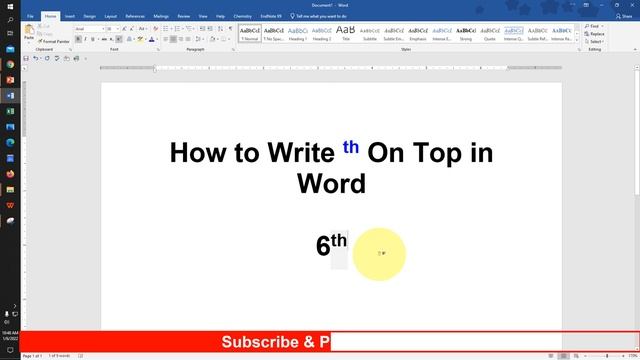Open Excel from the taskbar
640x360 pixels.
tap(10, 111)
